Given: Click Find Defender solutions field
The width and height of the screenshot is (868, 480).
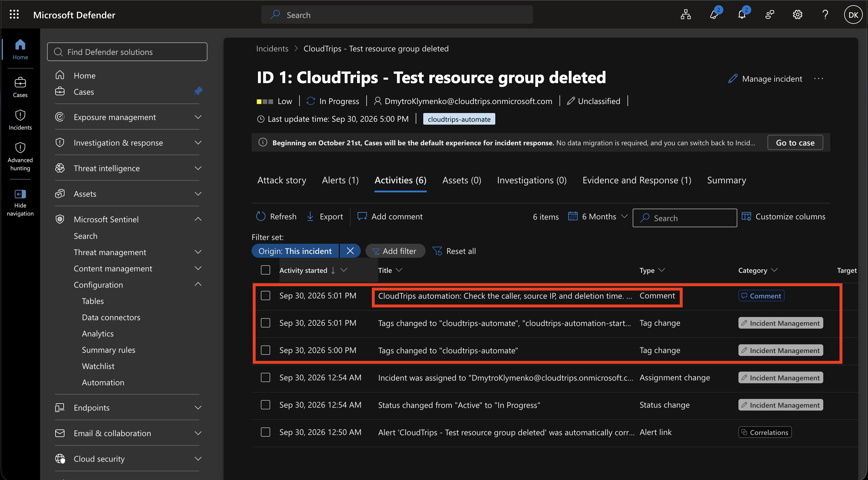Looking at the screenshot, I should pyautogui.click(x=127, y=51).
